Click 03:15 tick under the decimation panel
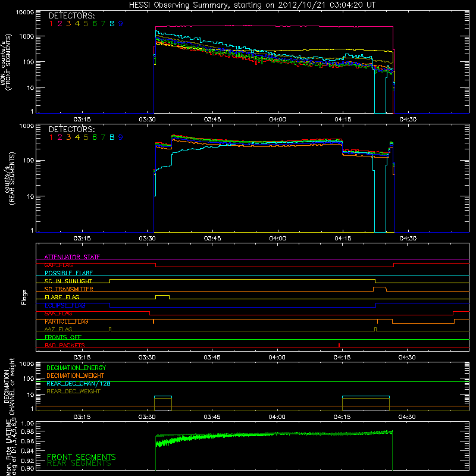The height and width of the screenshot is (476, 476). (x=82, y=417)
